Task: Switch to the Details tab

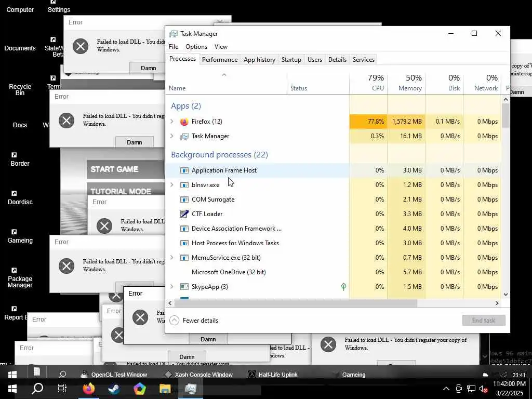Action: click(x=337, y=60)
